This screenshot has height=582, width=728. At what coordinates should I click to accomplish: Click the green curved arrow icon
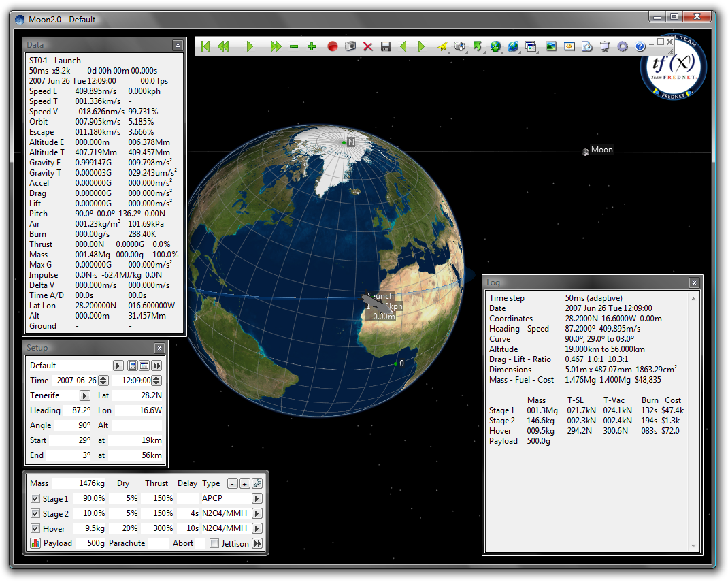pyautogui.click(x=478, y=46)
